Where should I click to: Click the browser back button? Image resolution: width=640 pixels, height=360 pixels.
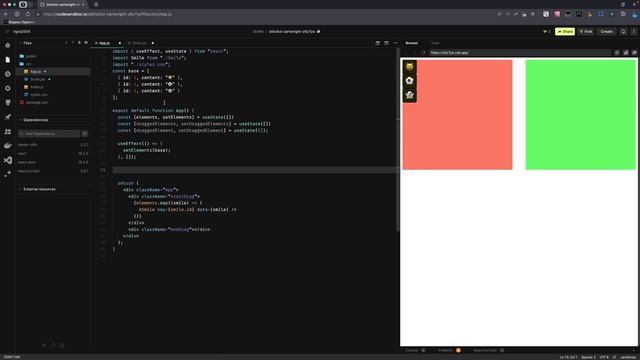click(x=6, y=14)
